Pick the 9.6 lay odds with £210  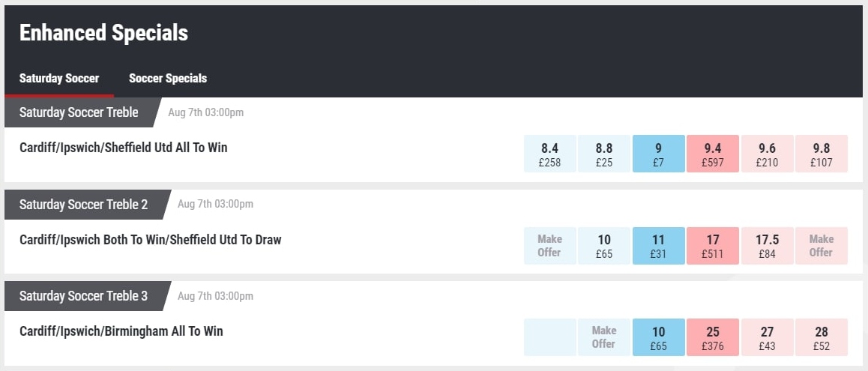pyautogui.click(x=767, y=154)
